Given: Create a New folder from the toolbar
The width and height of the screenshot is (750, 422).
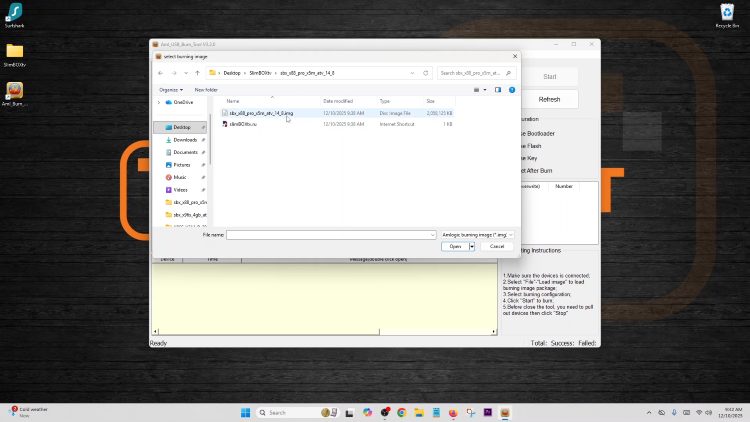Looking at the screenshot, I should click(206, 90).
